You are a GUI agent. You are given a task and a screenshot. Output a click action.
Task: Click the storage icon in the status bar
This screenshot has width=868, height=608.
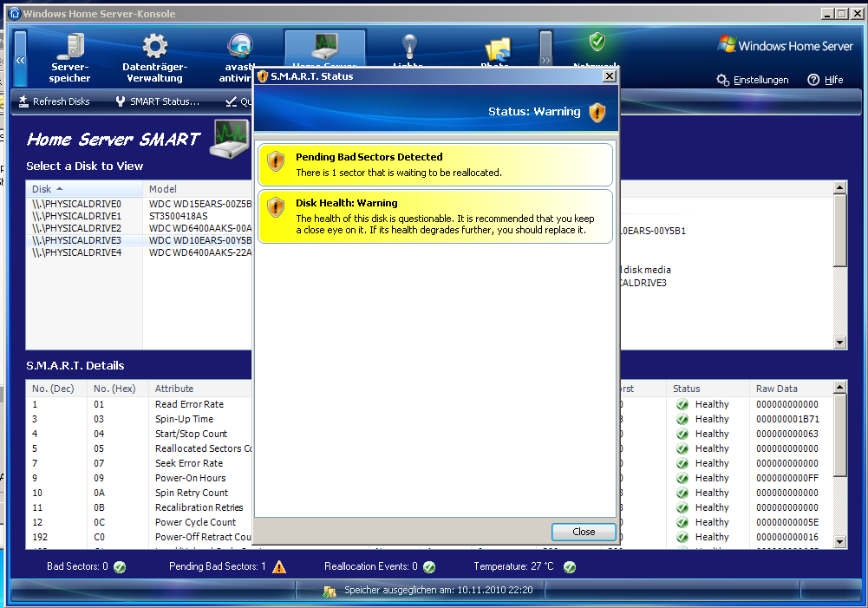[330, 592]
